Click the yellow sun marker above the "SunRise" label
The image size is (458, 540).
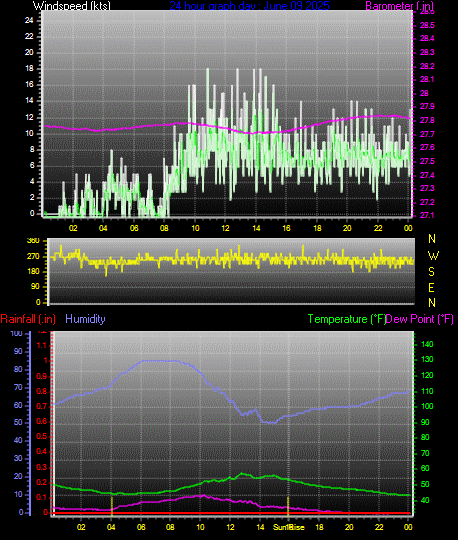(288, 506)
